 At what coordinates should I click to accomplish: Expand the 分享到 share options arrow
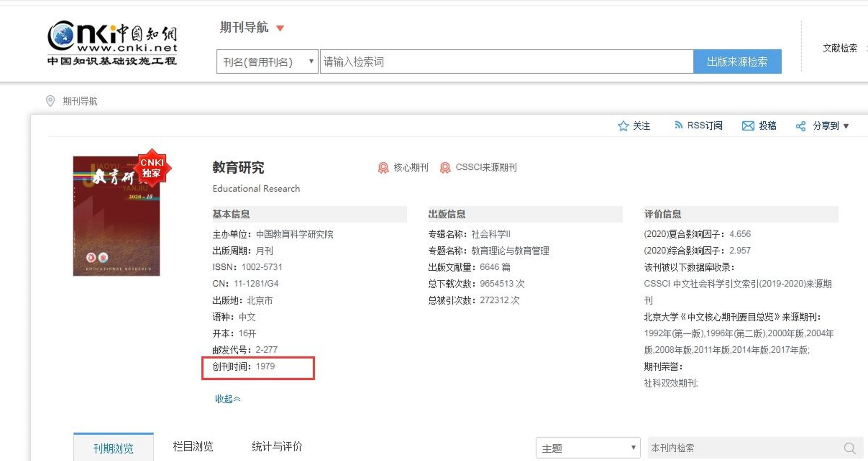(x=847, y=126)
